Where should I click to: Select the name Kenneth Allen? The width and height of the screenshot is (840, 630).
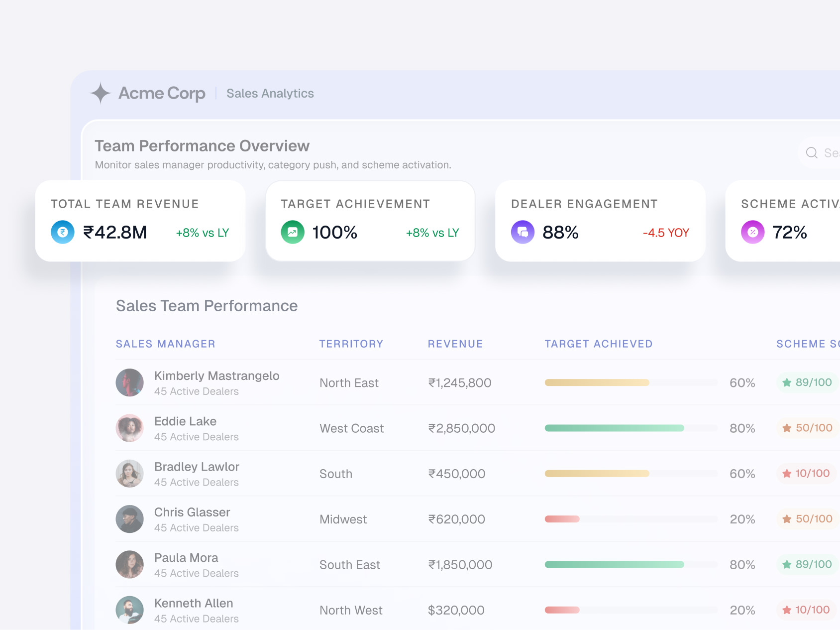click(x=194, y=603)
